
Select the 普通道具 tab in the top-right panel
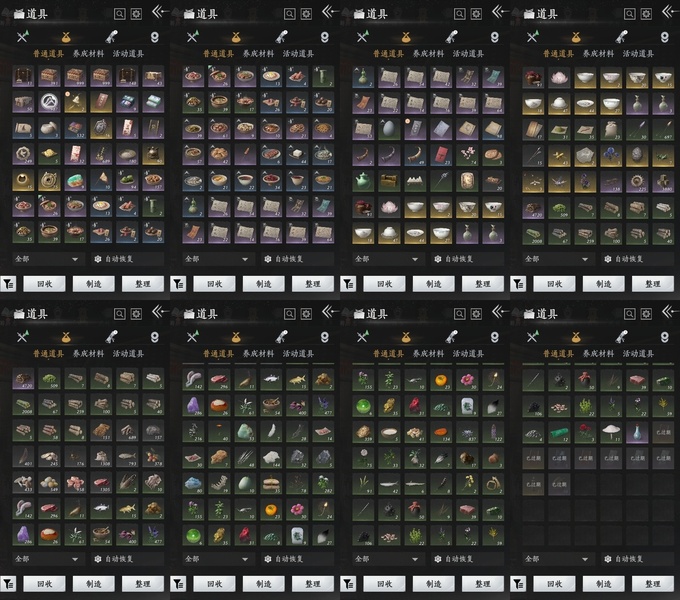click(x=559, y=54)
